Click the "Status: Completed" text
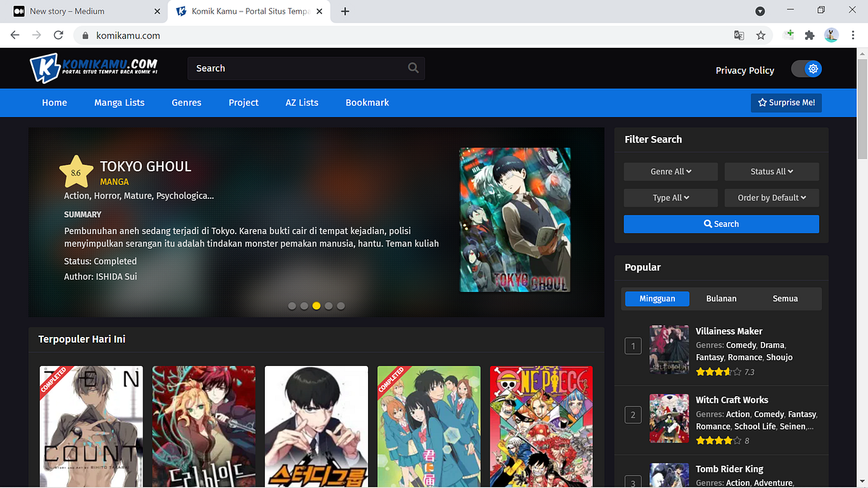Screen dimensions: 868x488 tap(101, 261)
